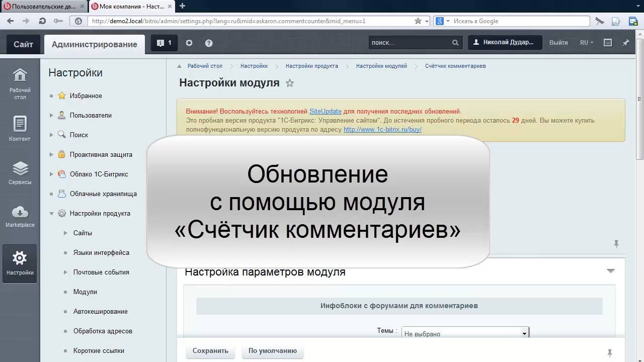Open the RU language dropdown
Viewport: 644px width, 362px height.
[587, 43]
